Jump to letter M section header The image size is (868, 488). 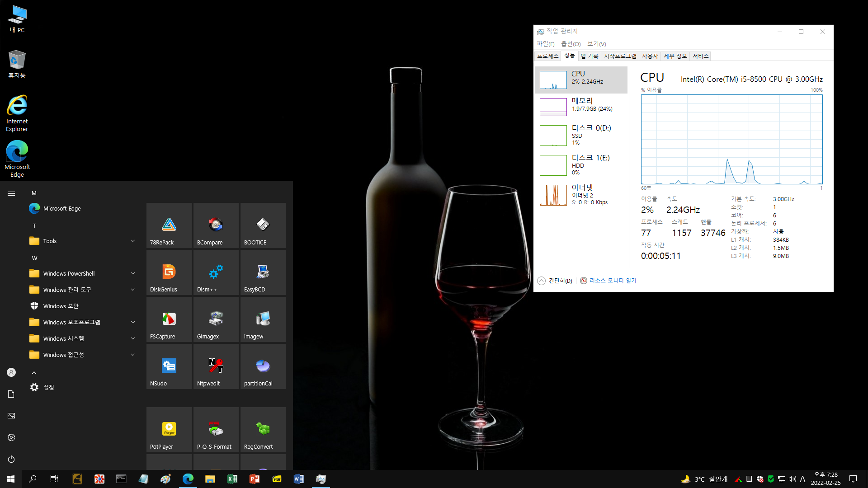tap(34, 193)
